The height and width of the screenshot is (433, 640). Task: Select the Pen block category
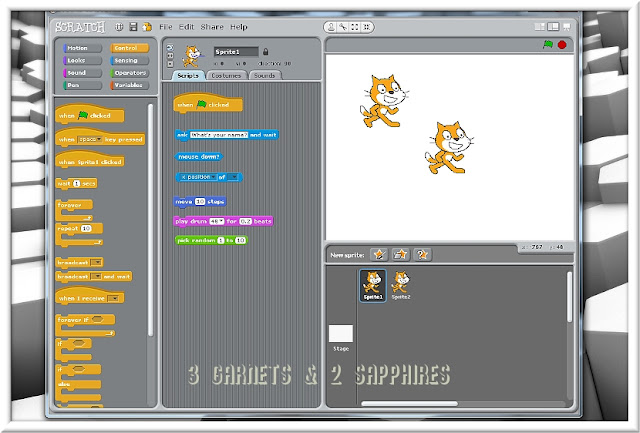[x=82, y=85]
